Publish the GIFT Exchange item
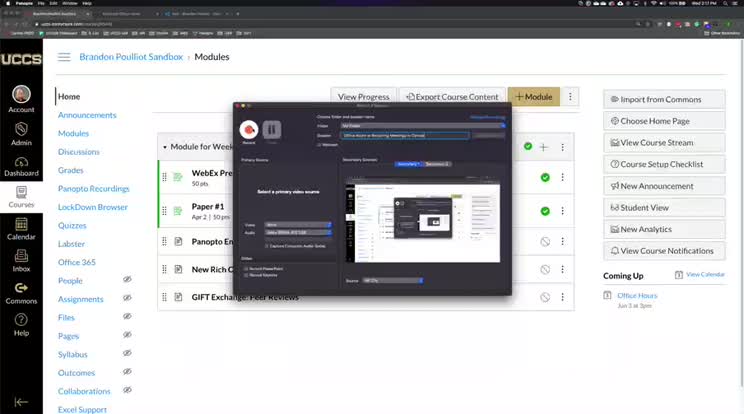 (x=545, y=297)
